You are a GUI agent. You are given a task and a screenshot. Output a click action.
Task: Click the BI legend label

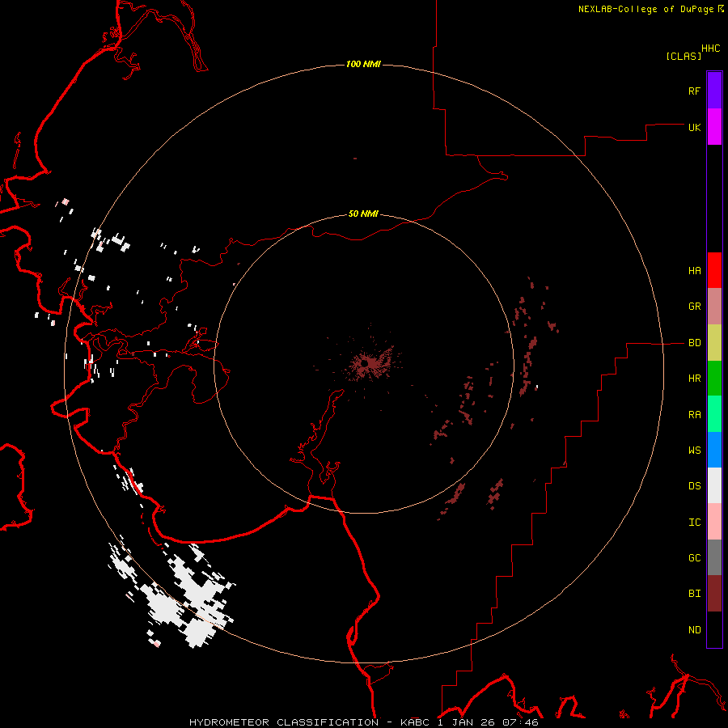694,593
